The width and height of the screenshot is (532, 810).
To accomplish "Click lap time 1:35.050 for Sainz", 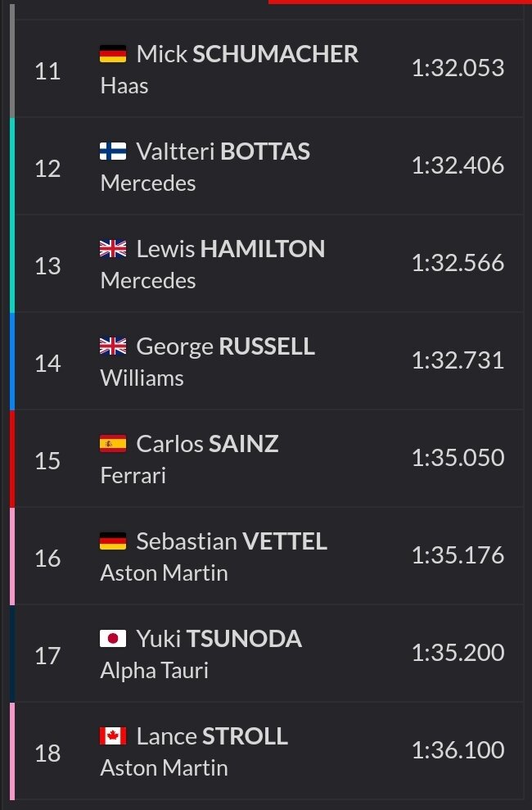I will coord(458,458).
